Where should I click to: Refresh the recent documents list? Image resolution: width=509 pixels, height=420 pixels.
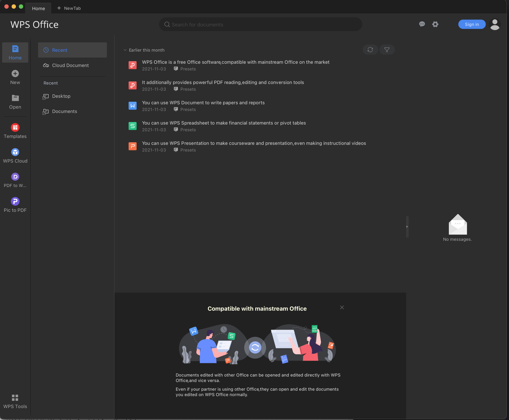point(370,50)
